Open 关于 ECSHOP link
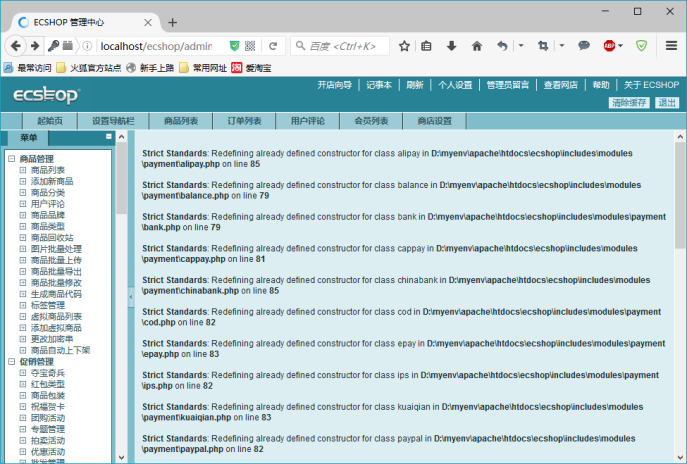The image size is (687, 464). pyautogui.click(x=652, y=85)
